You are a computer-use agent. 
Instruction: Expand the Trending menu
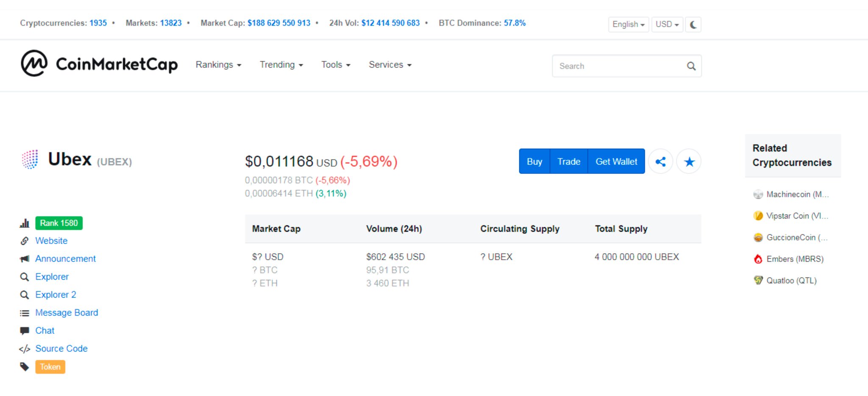pos(281,65)
